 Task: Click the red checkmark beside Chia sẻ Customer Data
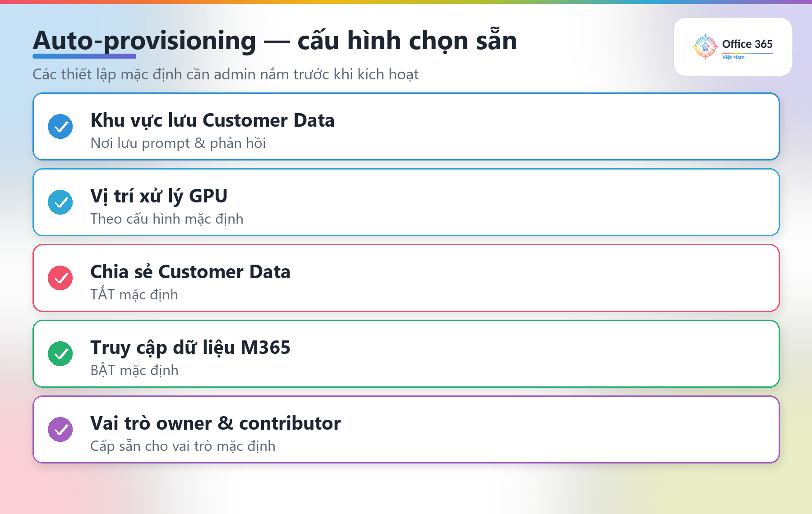60,278
